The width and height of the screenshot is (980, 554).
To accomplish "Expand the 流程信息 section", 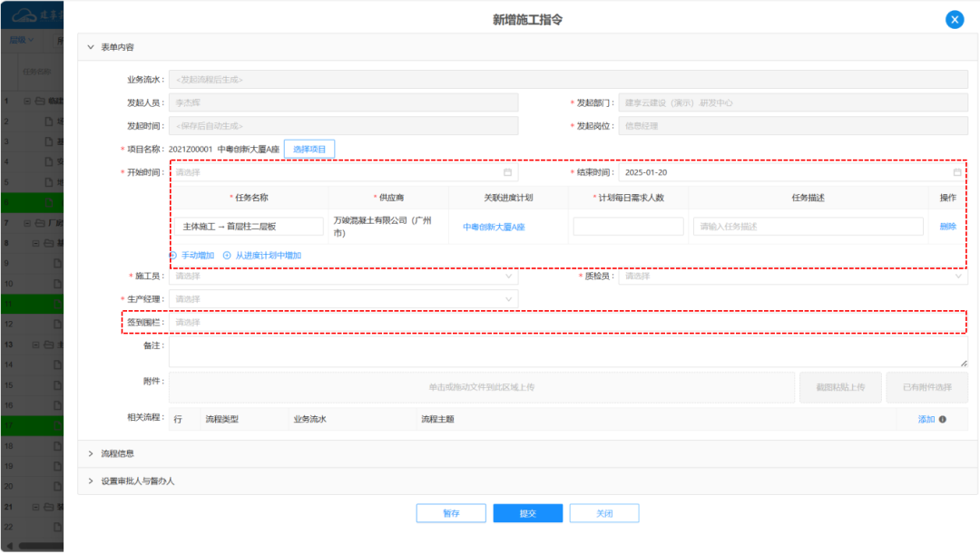I will 91,453.
